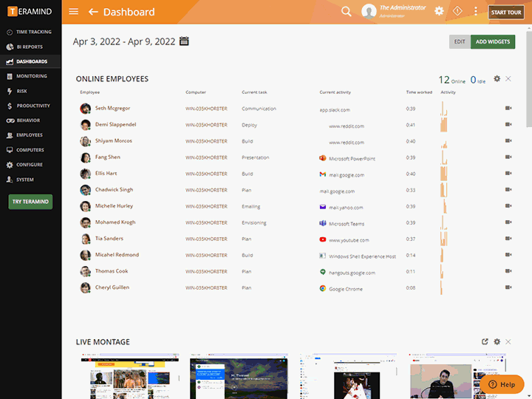The image size is (532, 399).
Task: Open the hamburger menu in the header
Action: (x=73, y=12)
